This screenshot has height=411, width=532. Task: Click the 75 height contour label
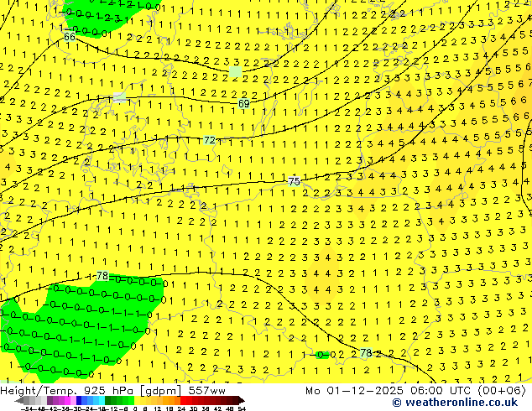click(294, 181)
